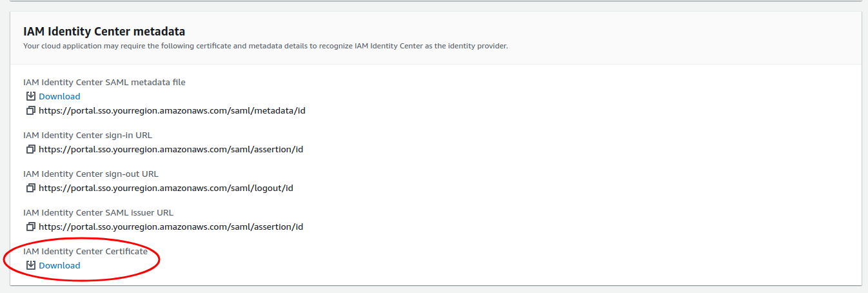Select the SAML issuer URL address text

pyautogui.click(x=171, y=227)
